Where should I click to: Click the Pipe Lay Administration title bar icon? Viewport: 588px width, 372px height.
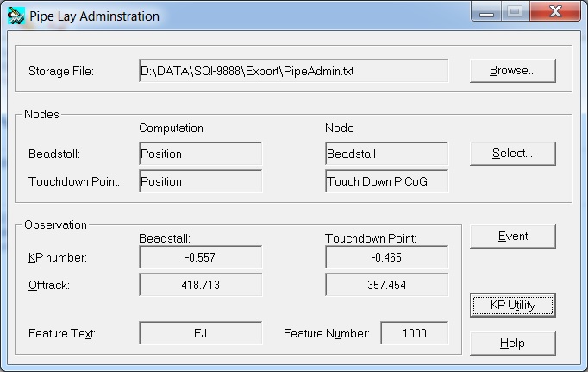16,16
